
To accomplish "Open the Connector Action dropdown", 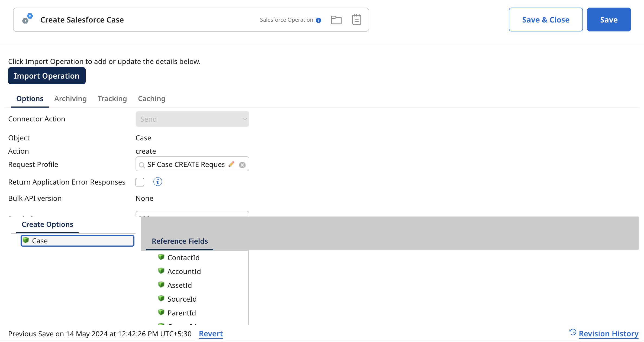I will (x=192, y=119).
